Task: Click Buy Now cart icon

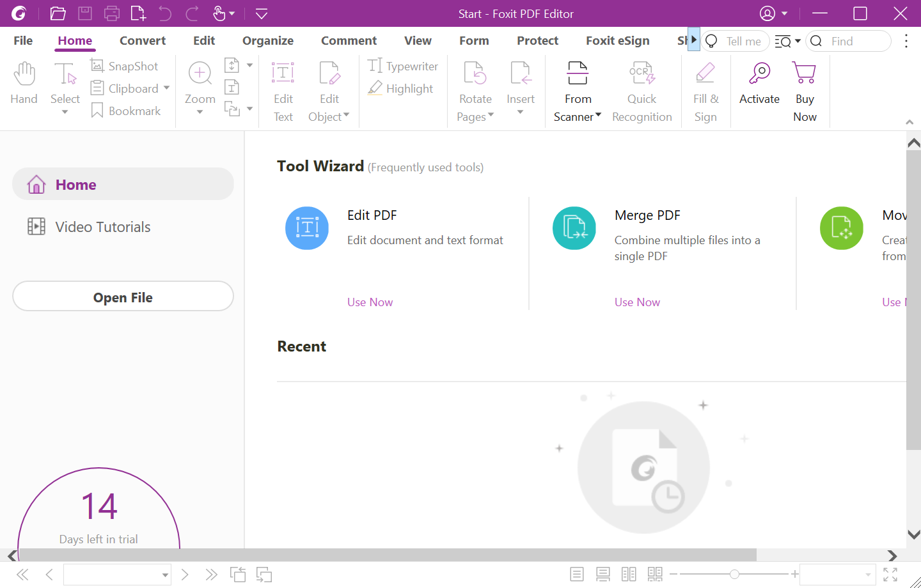Action: point(805,91)
